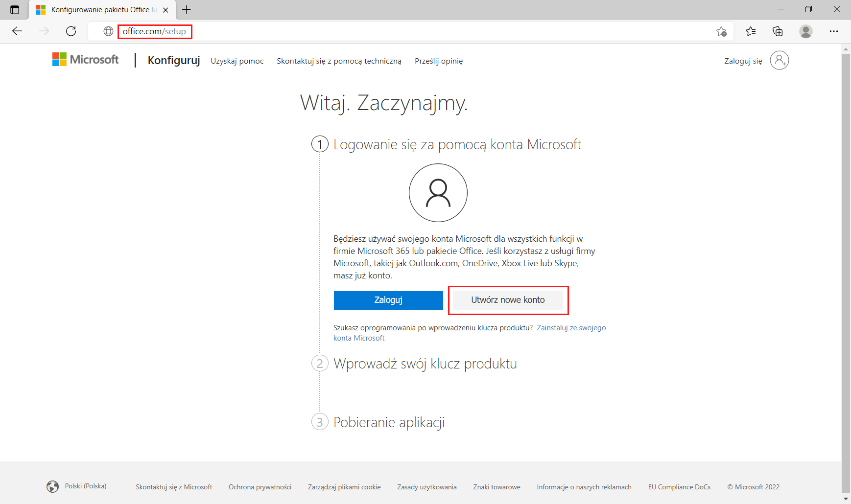
Task: Click the site information globe icon
Action: click(x=108, y=31)
